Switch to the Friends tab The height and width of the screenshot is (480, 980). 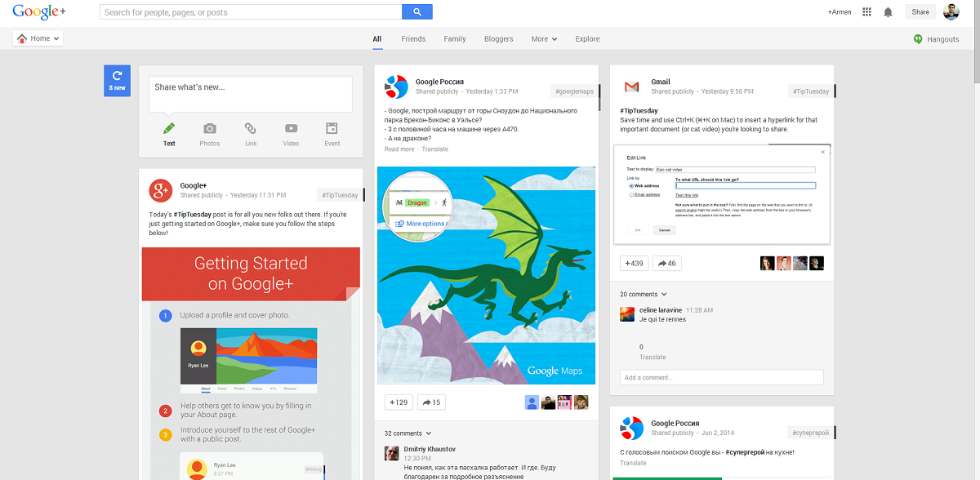tap(413, 38)
